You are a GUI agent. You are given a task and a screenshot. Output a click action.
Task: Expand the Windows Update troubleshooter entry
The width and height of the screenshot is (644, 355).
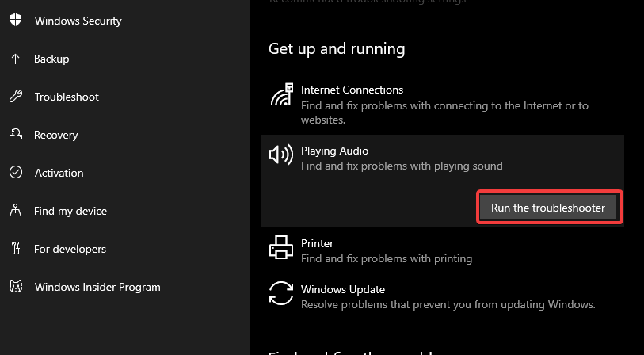(x=443, y=296)
